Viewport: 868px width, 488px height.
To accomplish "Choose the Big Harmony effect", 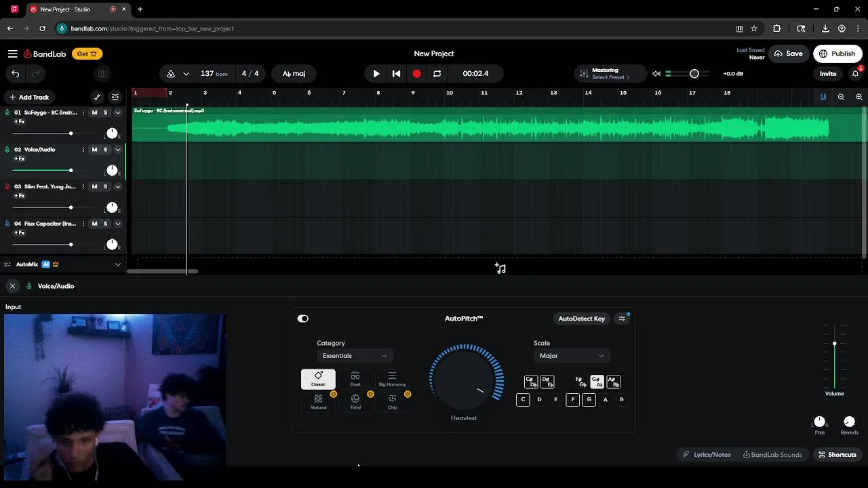I will (x=392, y=379).
